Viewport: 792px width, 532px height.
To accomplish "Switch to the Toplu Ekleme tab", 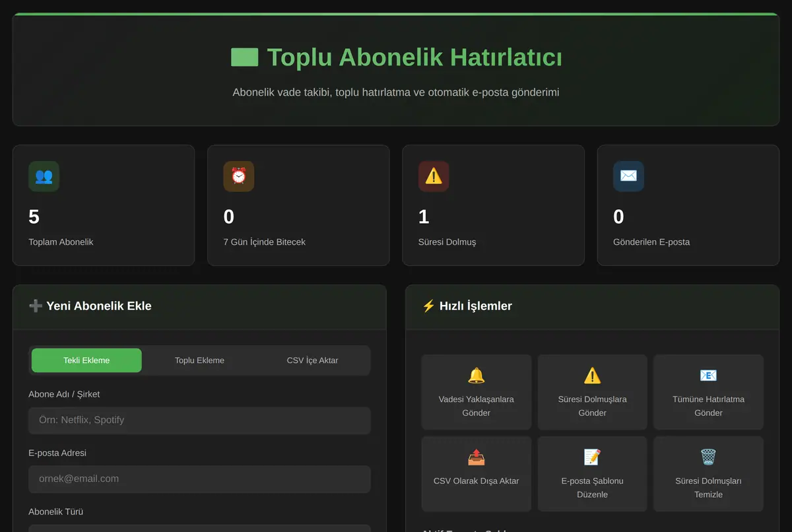I will click(199, 360).
